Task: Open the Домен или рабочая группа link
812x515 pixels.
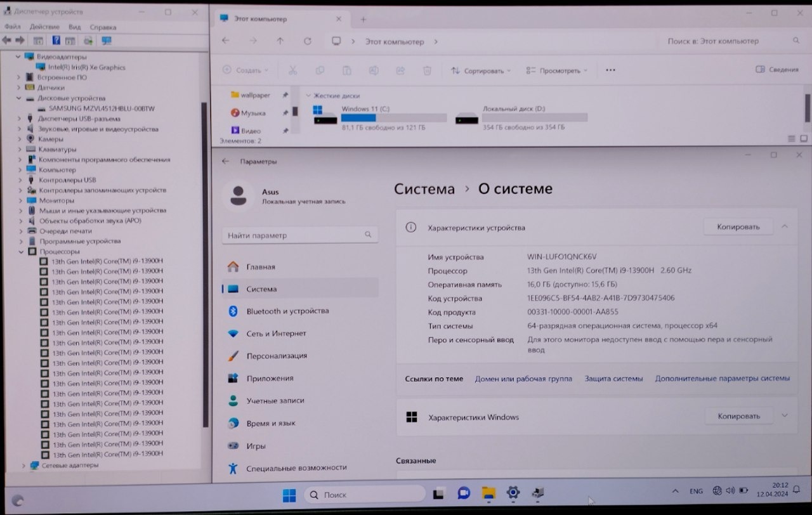Action: tap(523, 379)
